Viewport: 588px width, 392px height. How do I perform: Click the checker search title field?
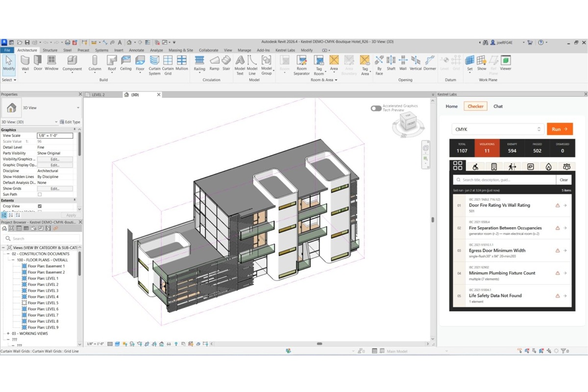click(505, 180)
